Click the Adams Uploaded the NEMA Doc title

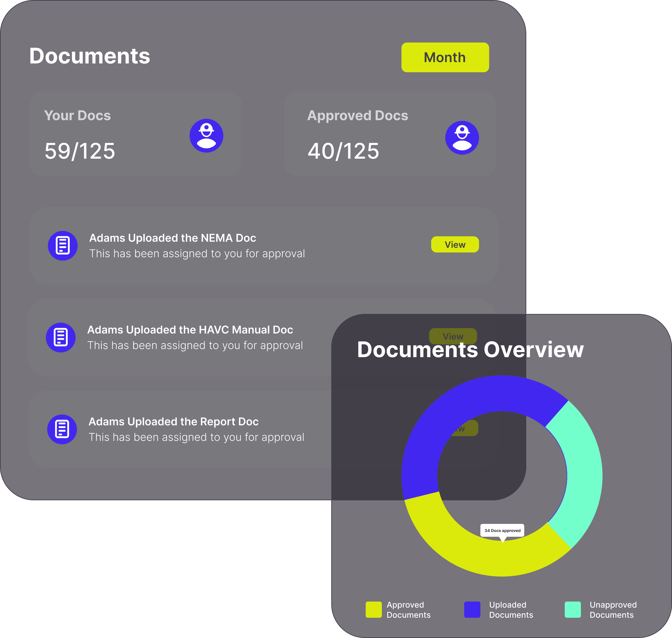coord(172,238)
